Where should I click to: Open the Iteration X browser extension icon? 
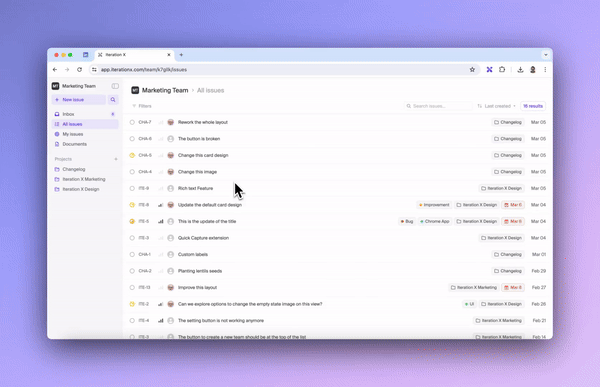pyautogui.click(x=489, y=70)
